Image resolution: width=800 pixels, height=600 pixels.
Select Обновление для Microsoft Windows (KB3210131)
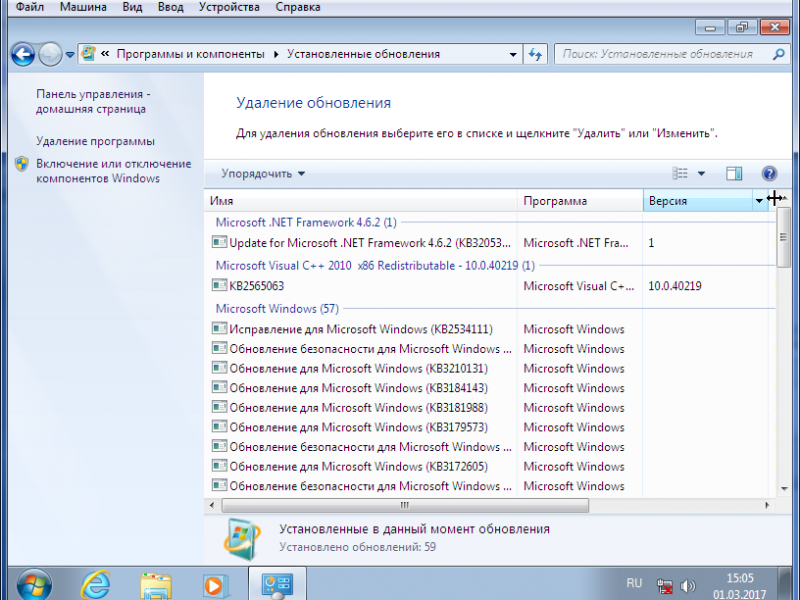coord(490,368)
